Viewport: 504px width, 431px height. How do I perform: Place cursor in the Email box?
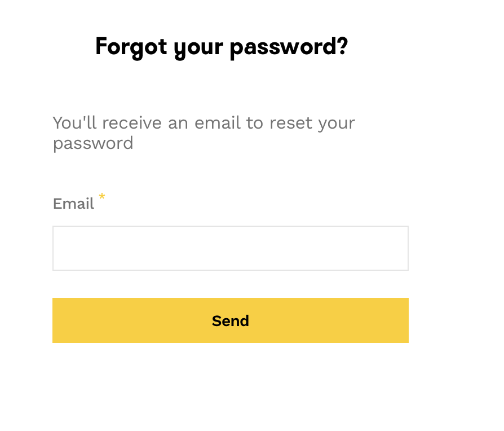tap(230, 248)
